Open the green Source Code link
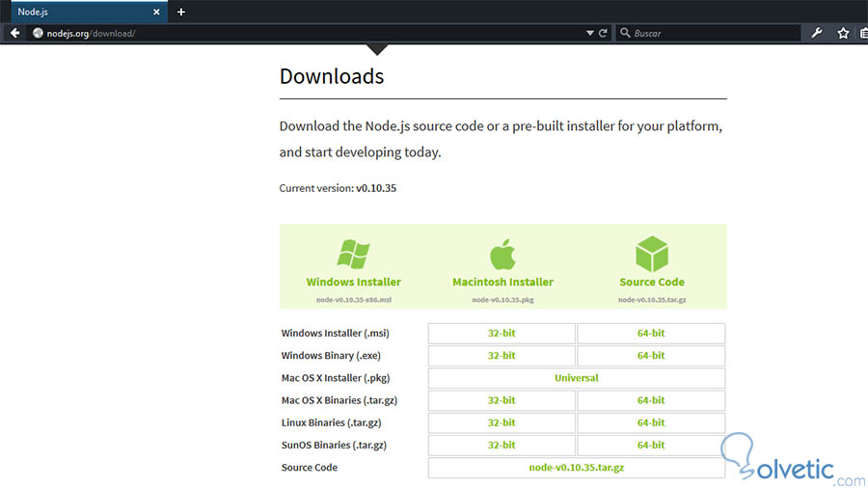Viewport: 868px width, 488px height. (x=652, y=283)
